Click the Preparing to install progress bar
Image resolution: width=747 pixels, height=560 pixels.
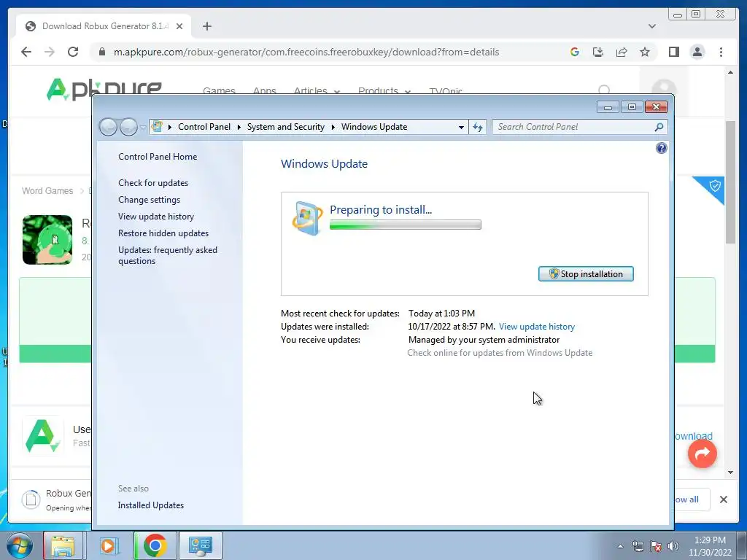tap(406, 225)
